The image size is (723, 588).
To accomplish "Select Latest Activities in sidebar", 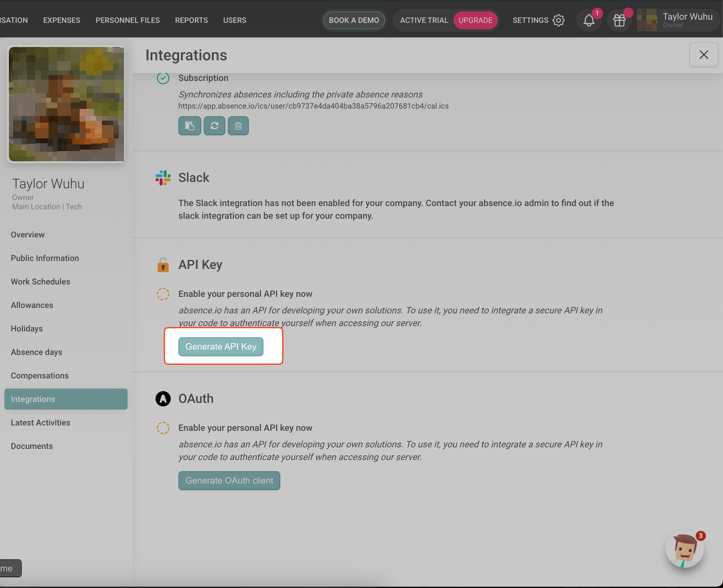I will [40, 422].
